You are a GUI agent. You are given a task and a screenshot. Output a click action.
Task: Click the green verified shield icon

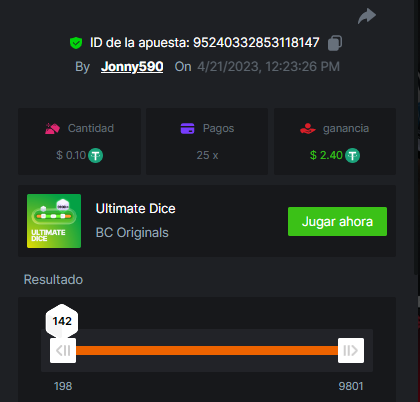(76, 43)
